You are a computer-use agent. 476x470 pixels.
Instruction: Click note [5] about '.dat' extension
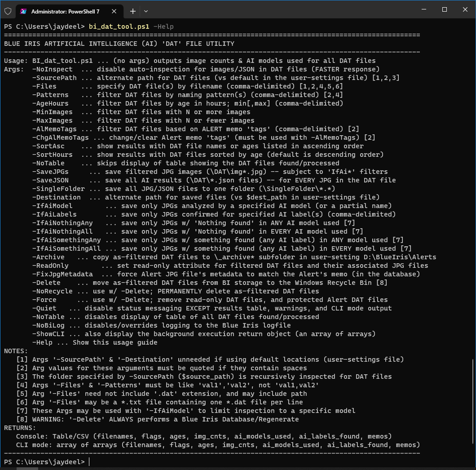click(162, 394)
